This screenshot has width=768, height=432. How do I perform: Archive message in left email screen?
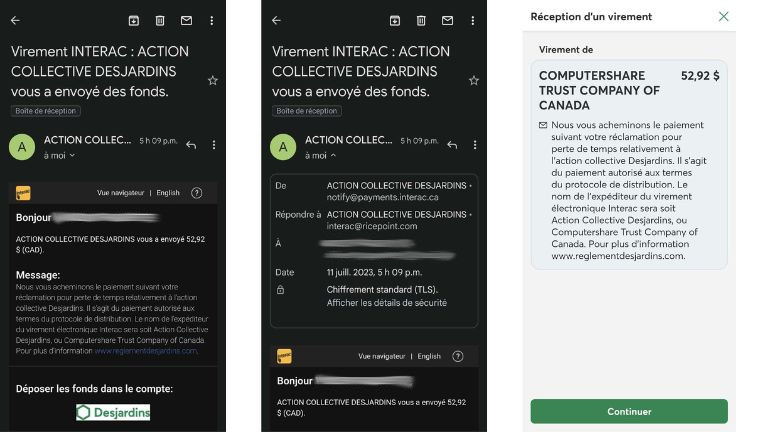pos(134,21)
